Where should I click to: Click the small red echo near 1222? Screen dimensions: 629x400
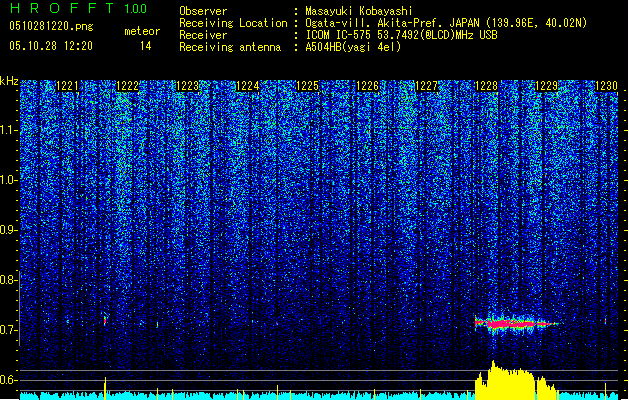(x=105, y=321)
